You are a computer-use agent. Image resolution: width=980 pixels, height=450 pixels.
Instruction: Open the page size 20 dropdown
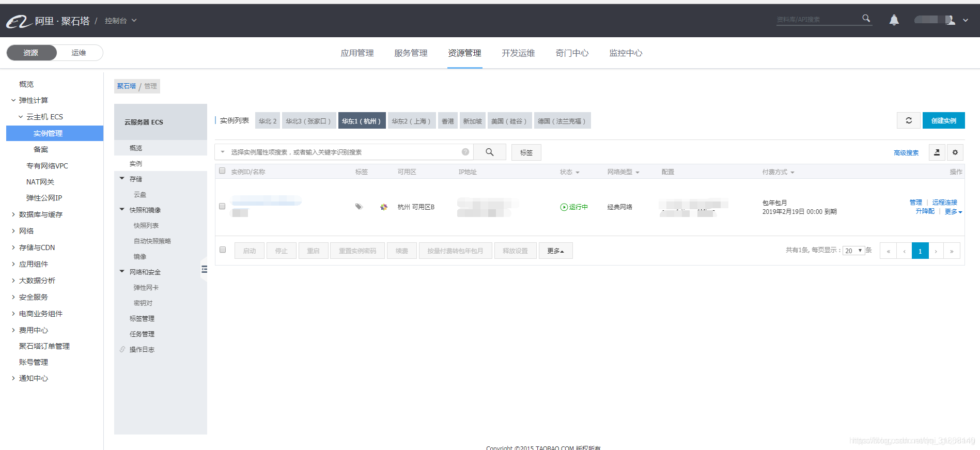pyautogui.click(x=854, y=251)
